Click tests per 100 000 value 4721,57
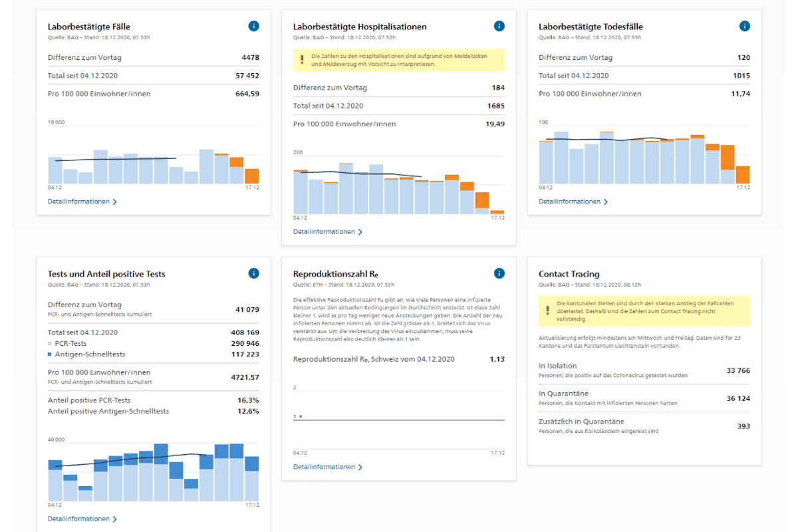The width and height of the screenshot is (798, 532). [x=245, y=377]
